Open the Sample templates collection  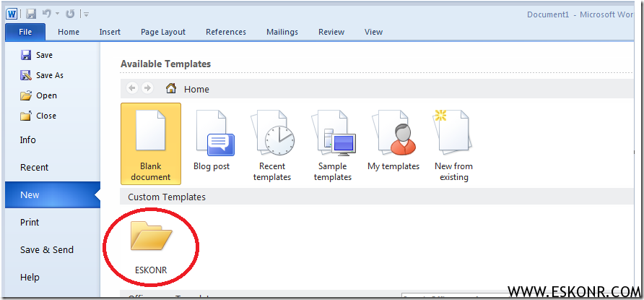click(333, 143)
